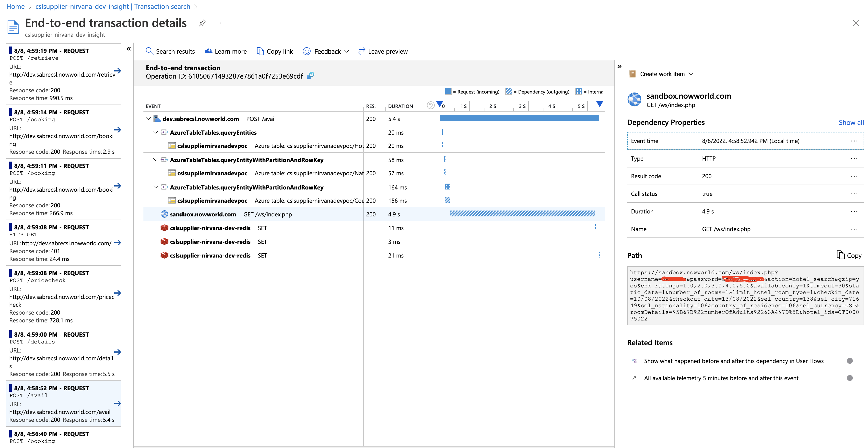Go to Home breadcrumb

pyautogui.click(x=15, y=6)
